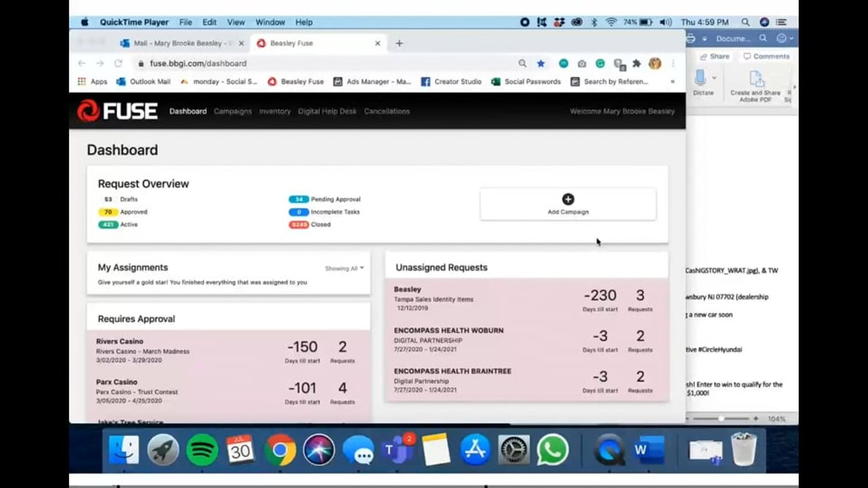Click the Active requests count badge
Screen dimensions: 868x488
[108, 224]
